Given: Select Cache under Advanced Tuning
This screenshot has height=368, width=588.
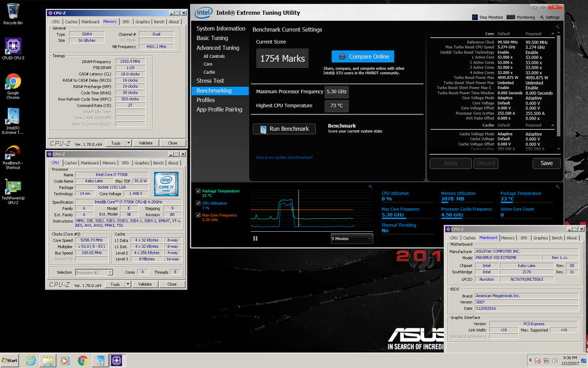Looking at the screenshot, I should [209, 72].
